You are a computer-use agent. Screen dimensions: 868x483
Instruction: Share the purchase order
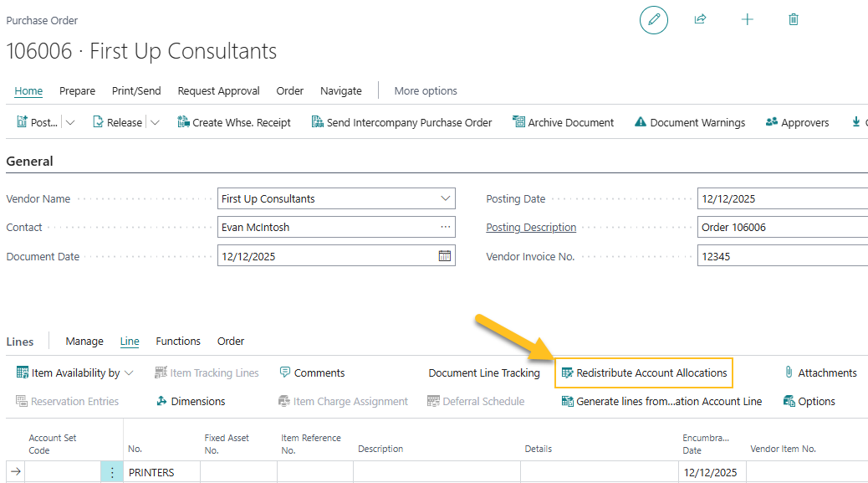click(x=700, y=19)
